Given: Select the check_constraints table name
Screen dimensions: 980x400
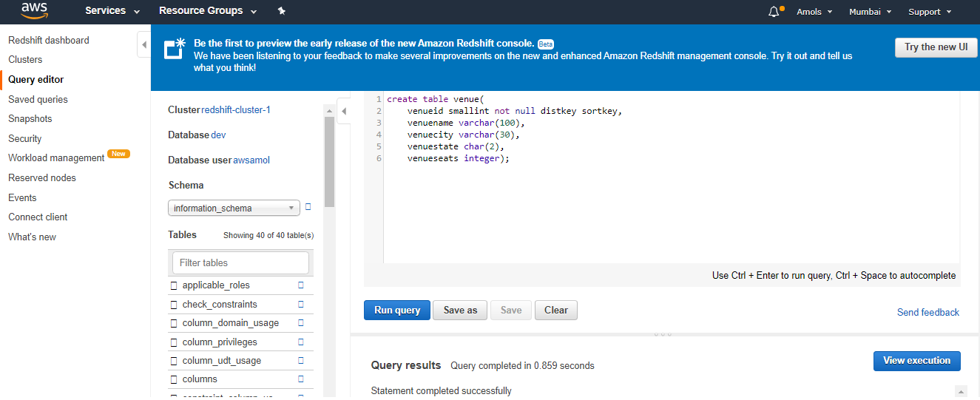Looking at the screenshot, I should [220, 305].
